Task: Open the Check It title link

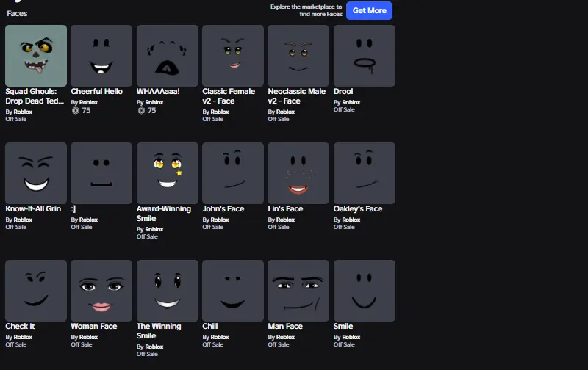Action: tap(20, 326)
